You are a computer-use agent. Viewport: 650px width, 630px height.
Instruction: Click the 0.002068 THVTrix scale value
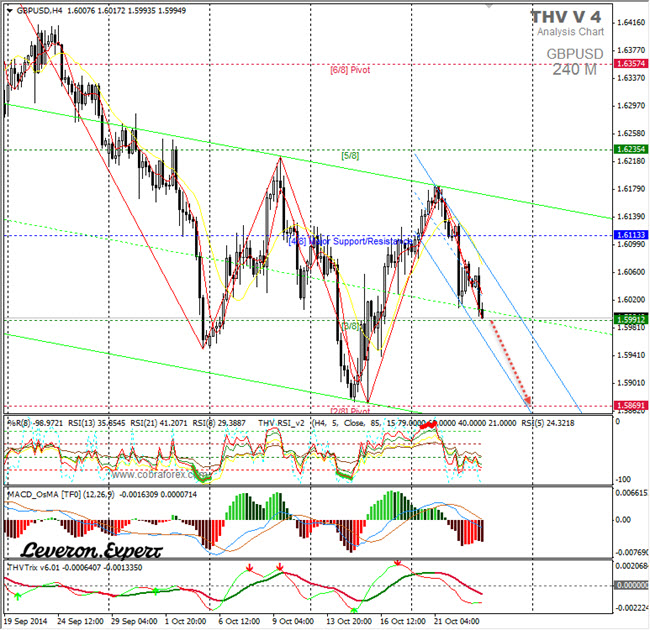[x=631, y=566]
